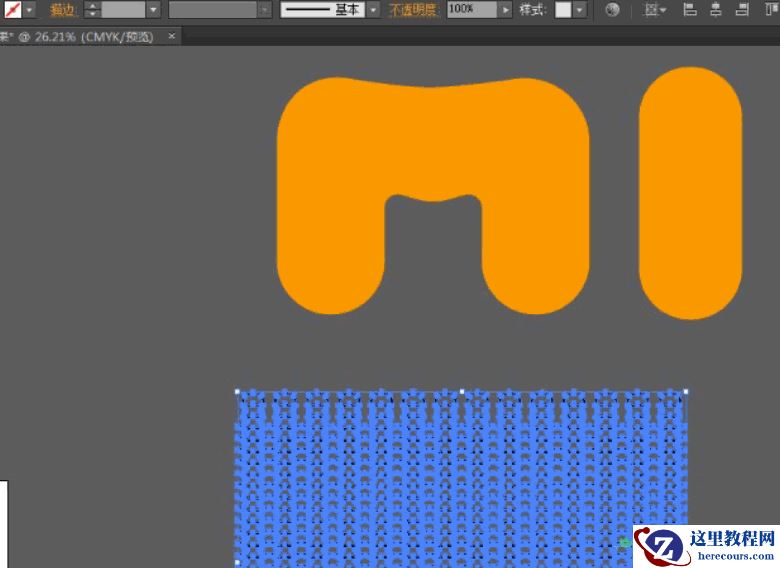The width and height of the screenshot is (780, 568).
Task: Click the vertical align top icon
Action: pos(773,9)
